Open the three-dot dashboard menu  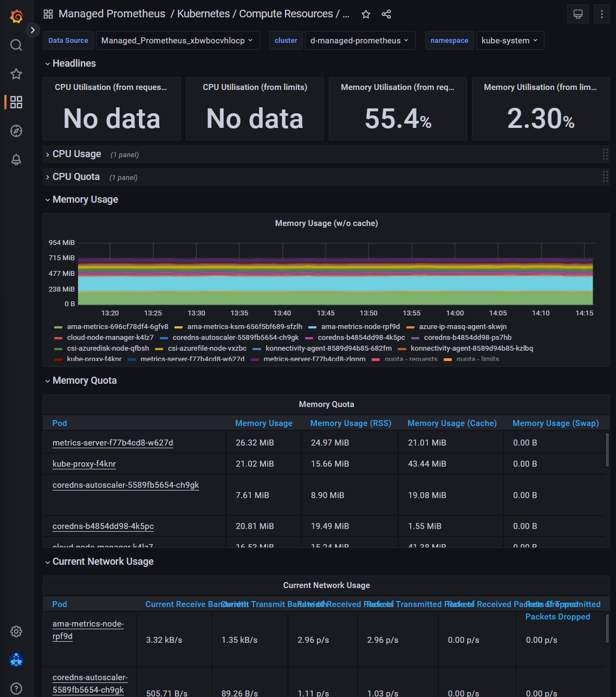(601, 15)
